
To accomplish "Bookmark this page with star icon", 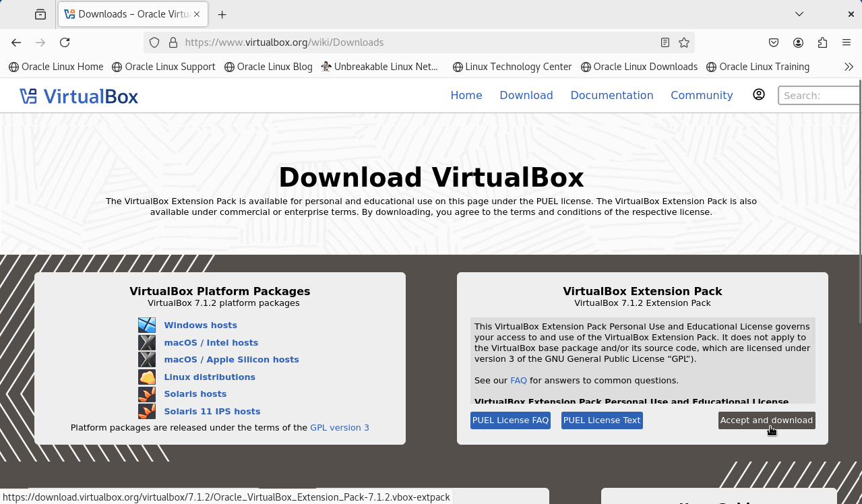I will (684, 42).
